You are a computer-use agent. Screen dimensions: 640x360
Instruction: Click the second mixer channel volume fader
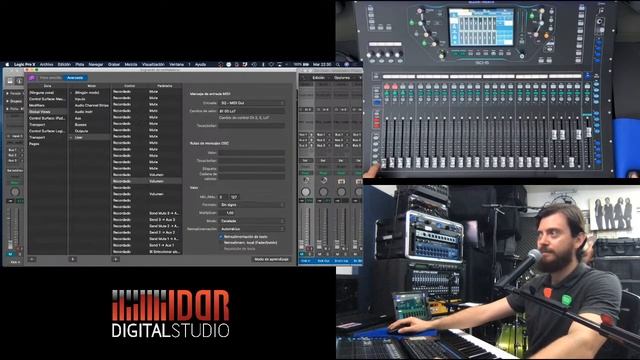pos(320,244)
